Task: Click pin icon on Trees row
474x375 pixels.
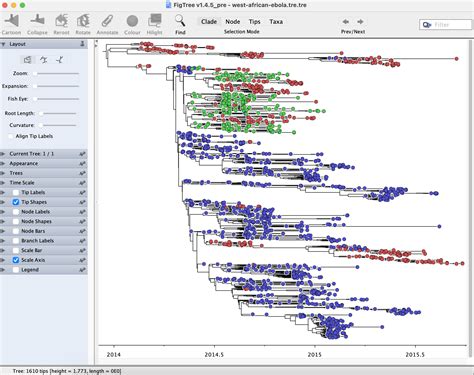Action: pos(82,173)
